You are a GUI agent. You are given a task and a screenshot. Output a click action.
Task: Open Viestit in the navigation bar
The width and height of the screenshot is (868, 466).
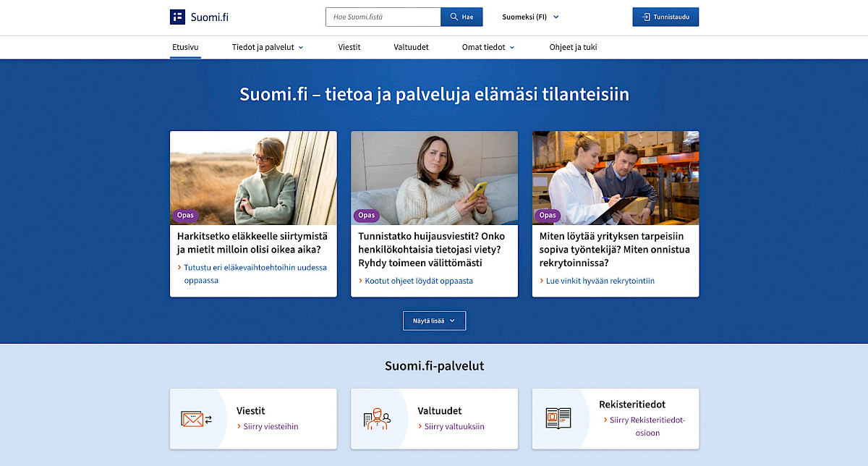(349, 47)
